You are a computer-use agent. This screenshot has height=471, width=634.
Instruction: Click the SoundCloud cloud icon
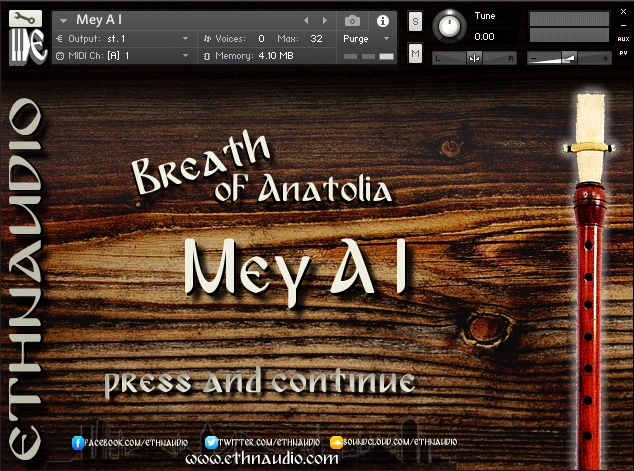tap(336, 442)
